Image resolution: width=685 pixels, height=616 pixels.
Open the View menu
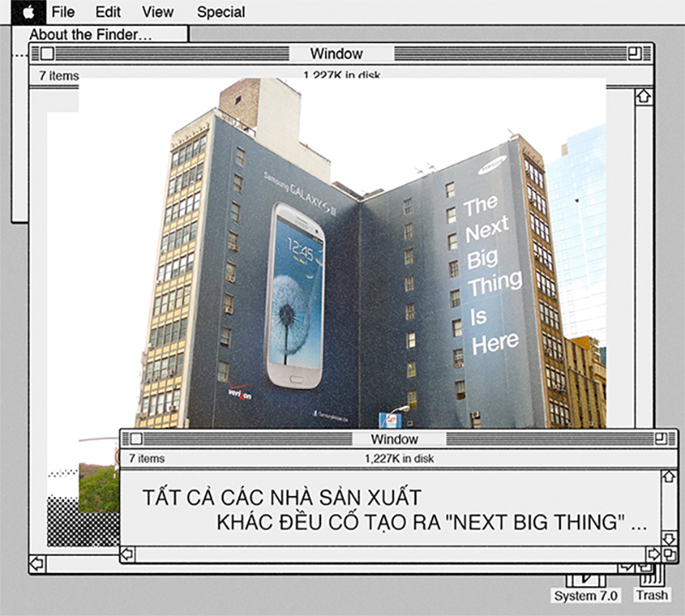157,12
